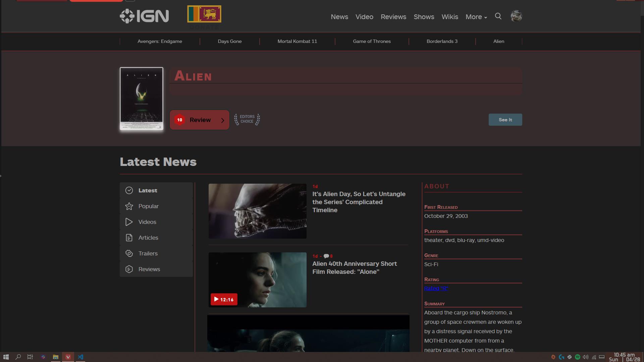
Task: Open the Wikis menu item
Action: point(449,17)
